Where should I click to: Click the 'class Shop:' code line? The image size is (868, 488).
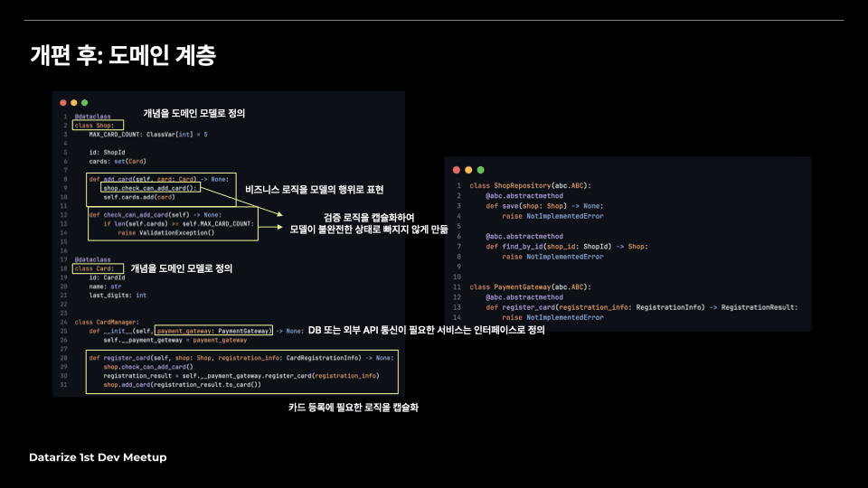coord(95,126)
